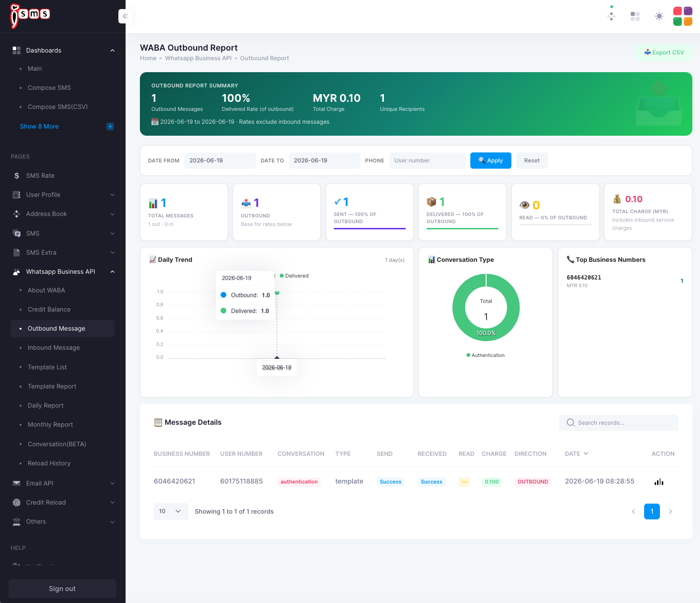
Task: Click the Search records field
Action: coord(619,423)
